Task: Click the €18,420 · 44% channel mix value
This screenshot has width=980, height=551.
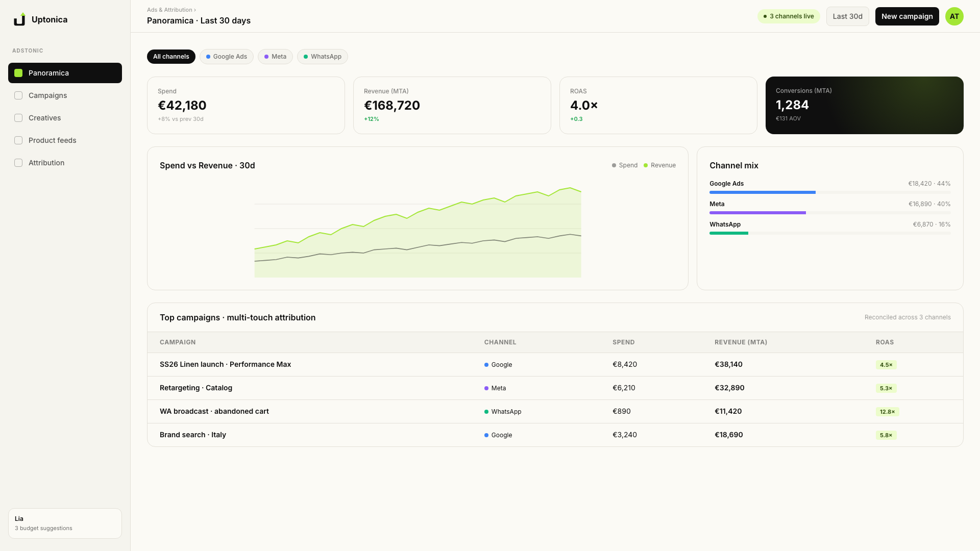Action: point(929,184)
